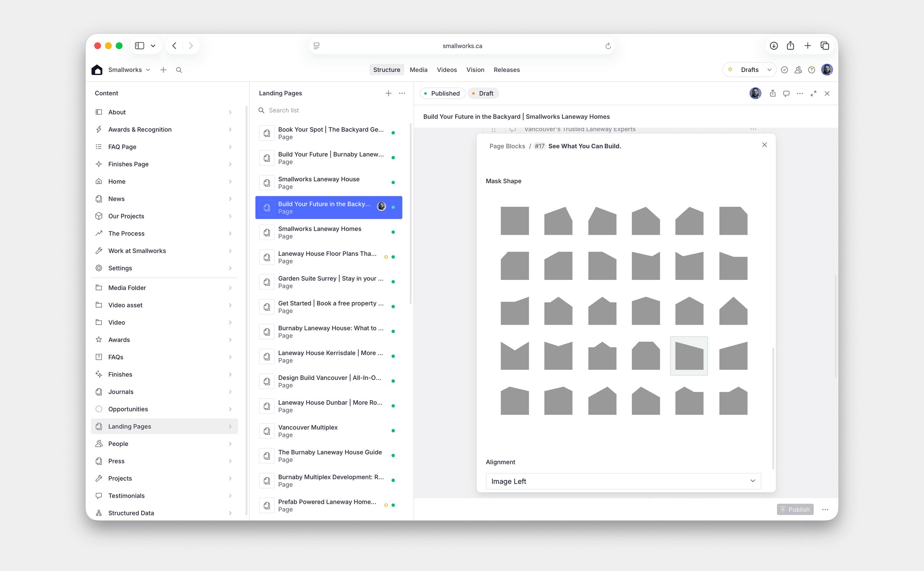
Task: Click the Safari address bar
Action: point(462,46)
